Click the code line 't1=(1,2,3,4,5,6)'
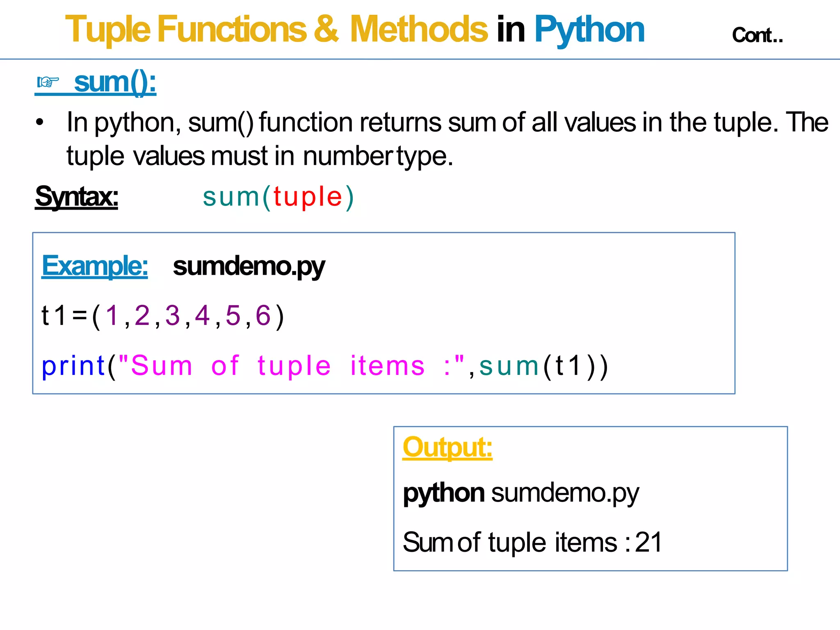Screen dimensions: 840x630 [x=163, y=316]
